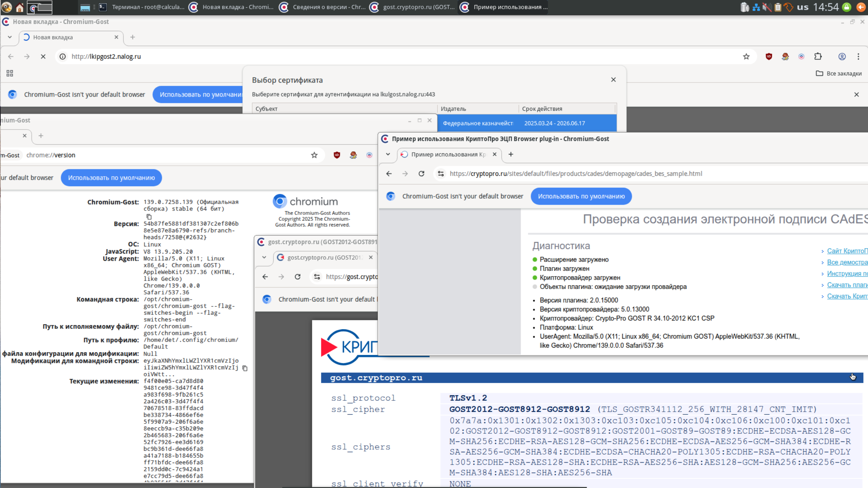Open the home folder icon in the system panel
The width and height of the screenshot is (868, 488).
(x=20, y=7)
